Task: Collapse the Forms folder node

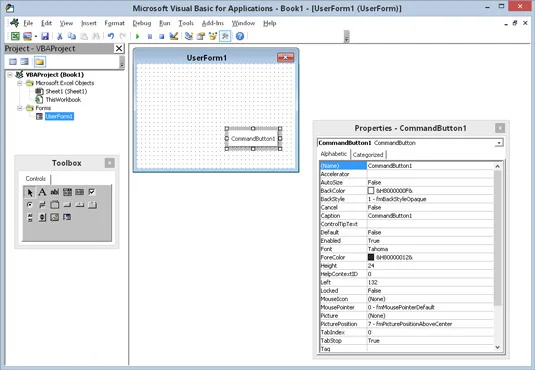Action: pos(19,108)
